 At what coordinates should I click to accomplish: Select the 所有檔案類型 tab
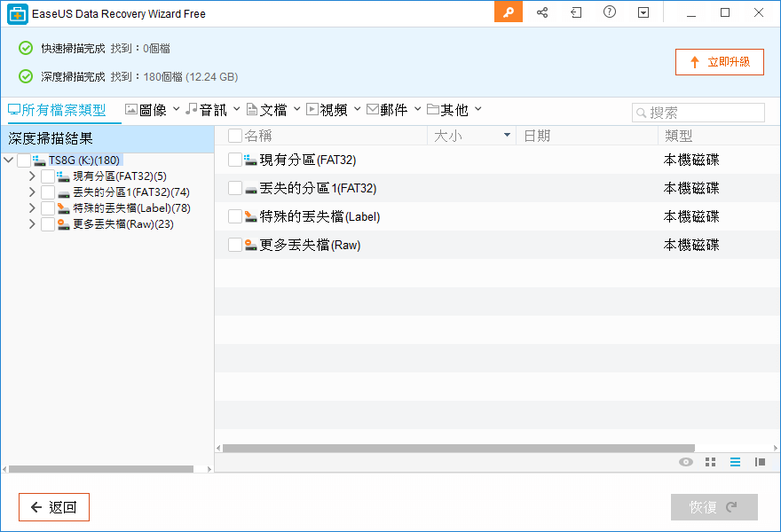(x=57, y=110)
